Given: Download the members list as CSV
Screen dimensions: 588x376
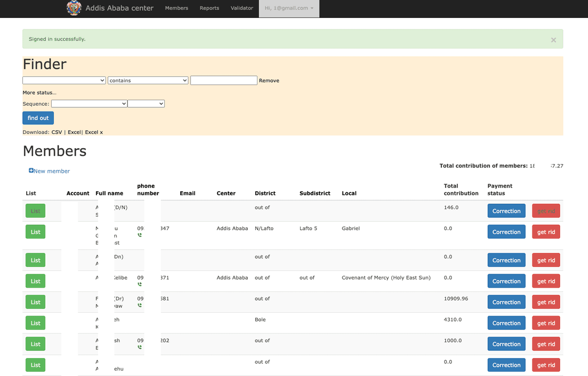Looking at the screenshot, I should (x=57, y=132).
